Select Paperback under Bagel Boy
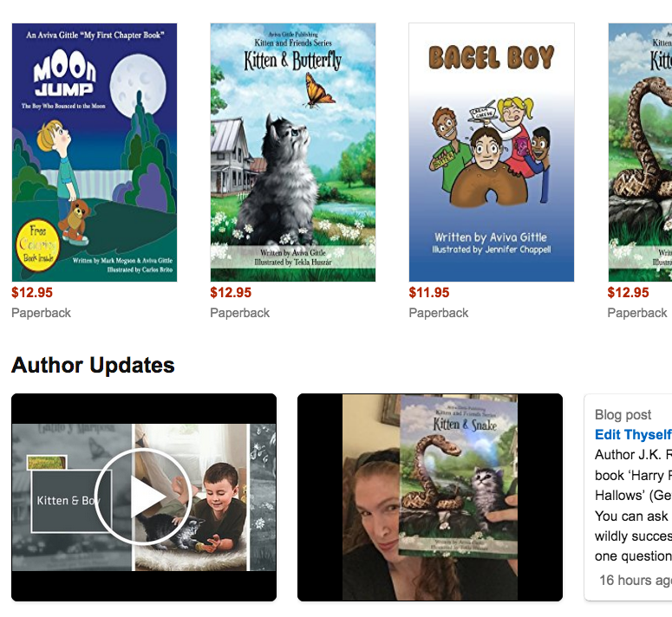 click(439, 313)
